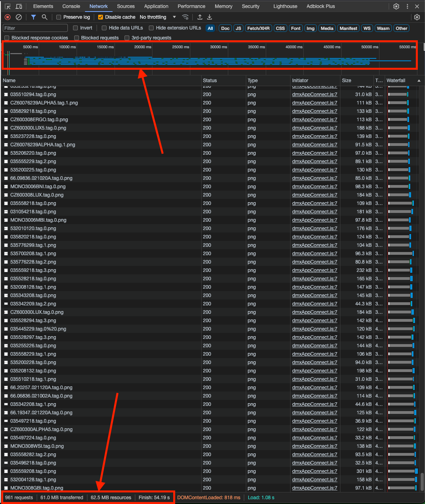This screenshot has height=504, width=425.
Task: Filter requests by WS type
Action: (367, 28)
